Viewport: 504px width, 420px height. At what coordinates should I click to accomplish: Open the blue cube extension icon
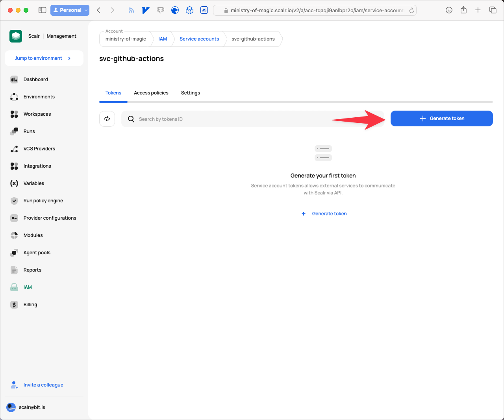(189, 10)
